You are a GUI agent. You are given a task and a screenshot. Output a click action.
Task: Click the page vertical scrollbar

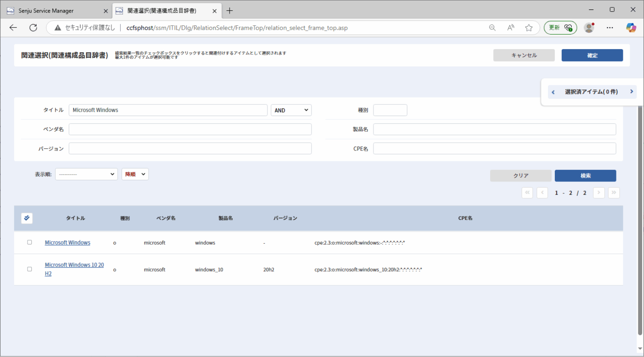[x=640, y=220]
